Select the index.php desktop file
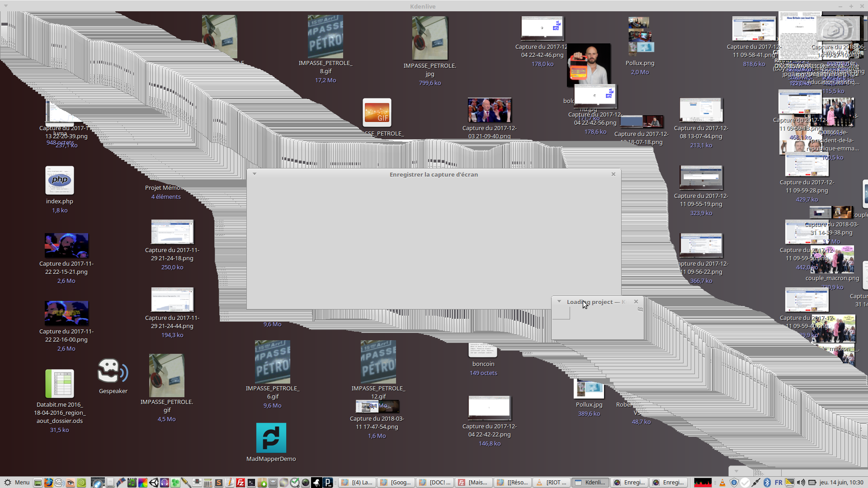This screenshot has height=488, width=868. pyautogui.click(x=59, y=181)
